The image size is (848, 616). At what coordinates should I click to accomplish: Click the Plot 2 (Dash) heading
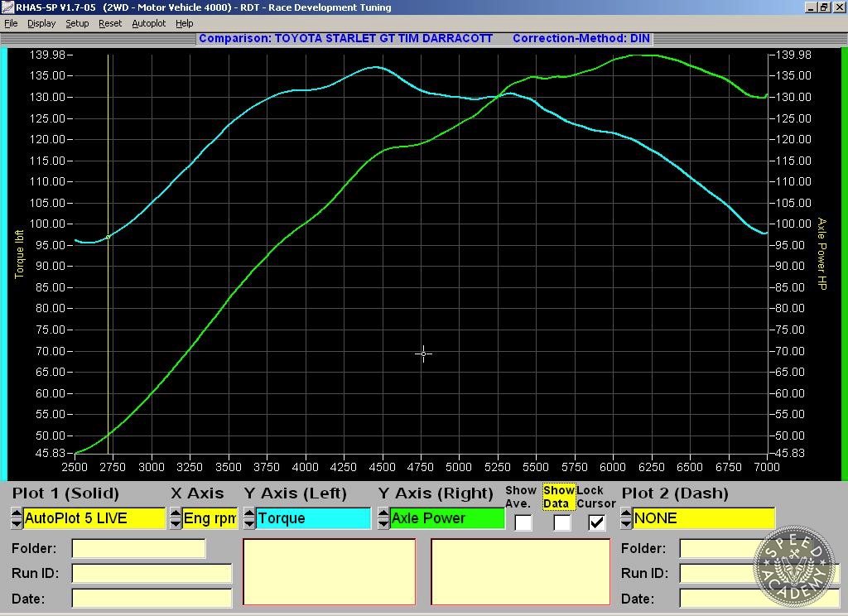[675, 493]
